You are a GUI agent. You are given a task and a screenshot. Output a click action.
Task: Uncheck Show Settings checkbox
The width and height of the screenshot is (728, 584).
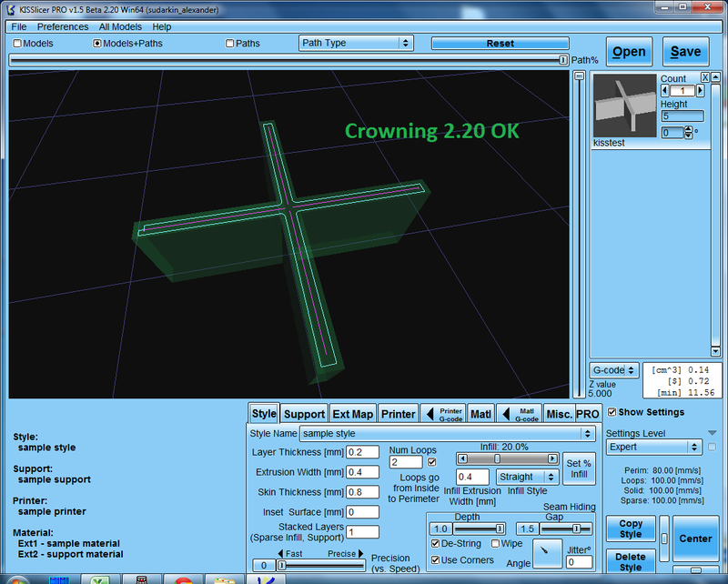pyautogui.click(x=612, y=412)
